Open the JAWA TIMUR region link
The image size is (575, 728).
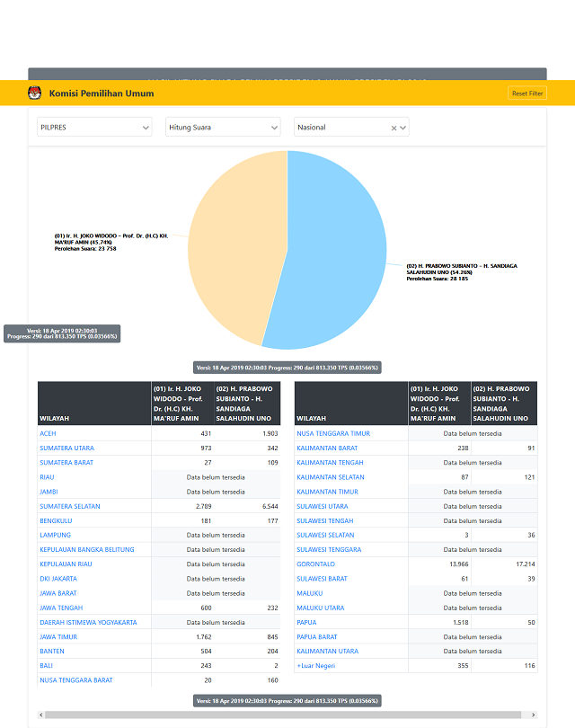click(59, 637)
